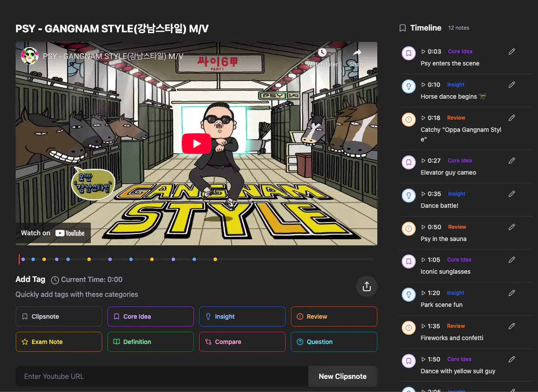538x392 pixels.
Task: Click the bookmark icon for 'Elevator guy cameo'
Action: [x=409, y=162]
